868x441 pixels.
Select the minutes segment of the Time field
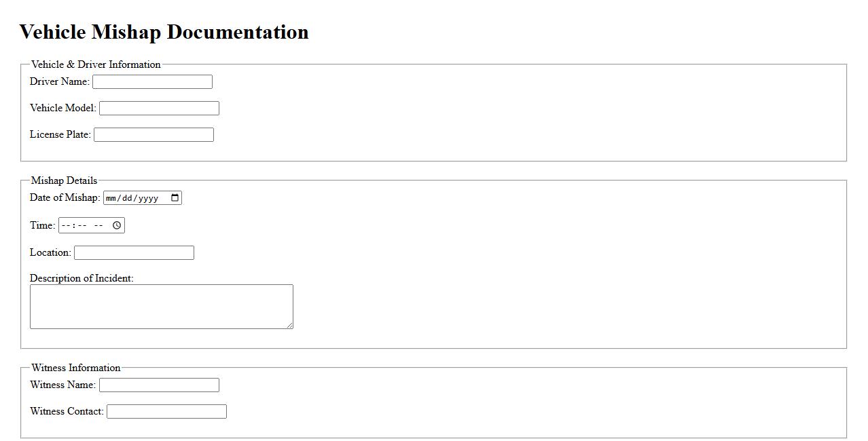(82, 225)
